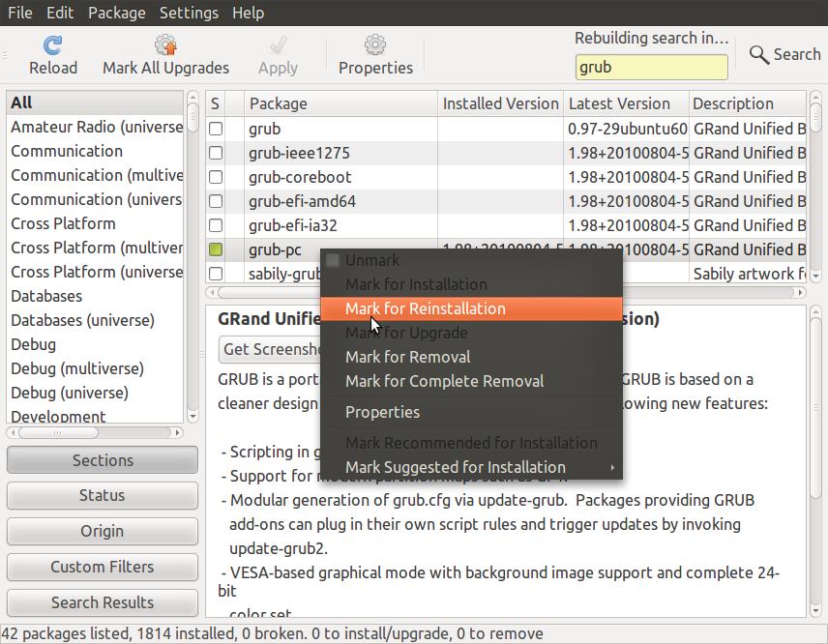828x644 pixels.
Task: Click the Get Screenshot button
Action: [x=269, y=349]
